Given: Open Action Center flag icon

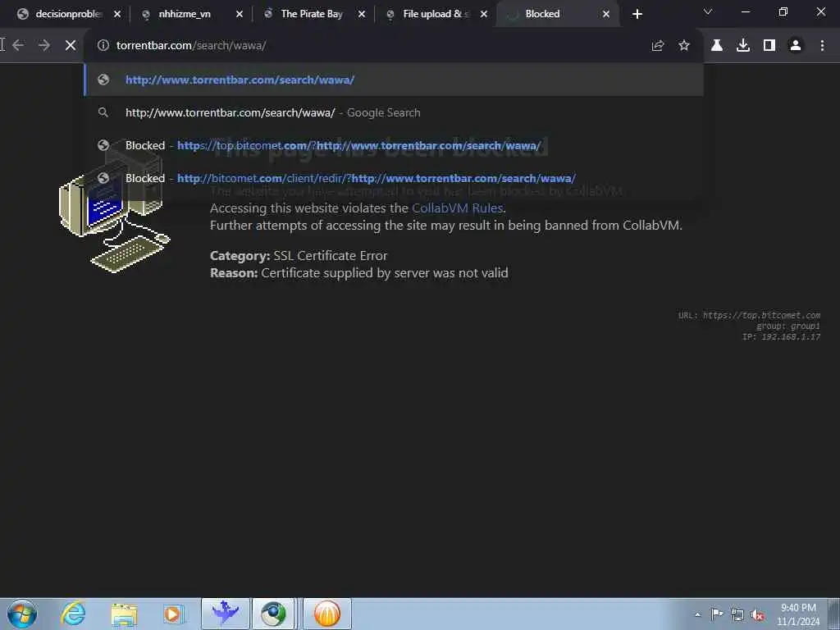Looking at the screenshot, I should [x=717, y=614].
